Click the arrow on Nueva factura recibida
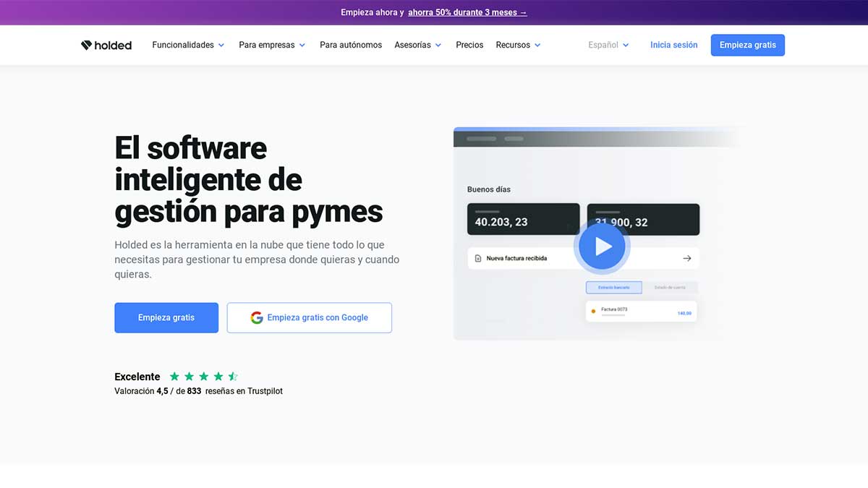868x488 pixels. click(x=686, y=258)
